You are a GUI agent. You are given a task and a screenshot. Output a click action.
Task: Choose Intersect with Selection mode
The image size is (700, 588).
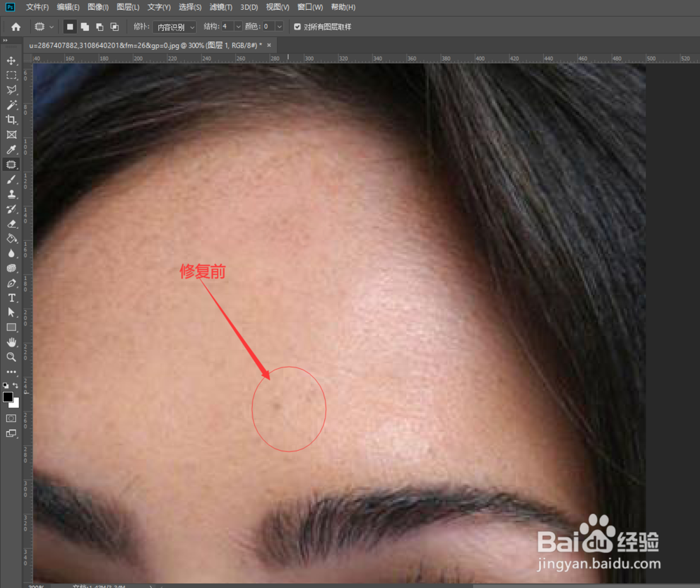(x=115, y=27)
